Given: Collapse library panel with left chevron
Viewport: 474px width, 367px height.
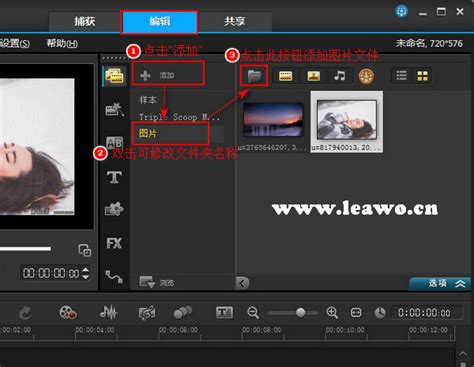Looking at the screenshot, I should [x=242, y=284].
